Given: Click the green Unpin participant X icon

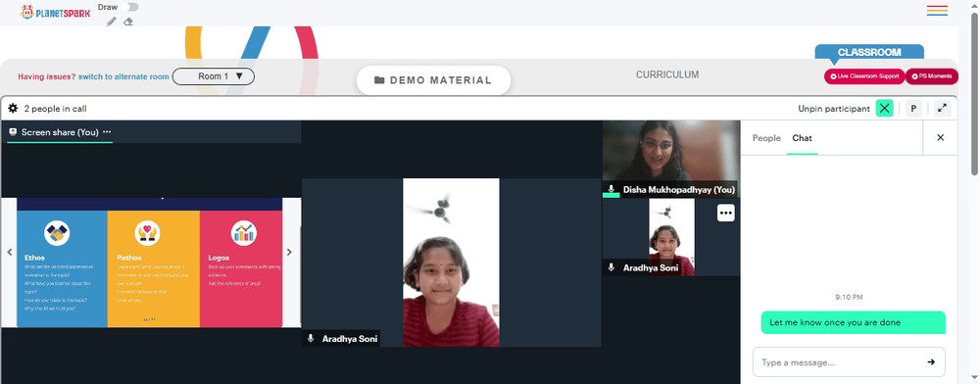Looking at the screenshot, I should coord(884,109).
